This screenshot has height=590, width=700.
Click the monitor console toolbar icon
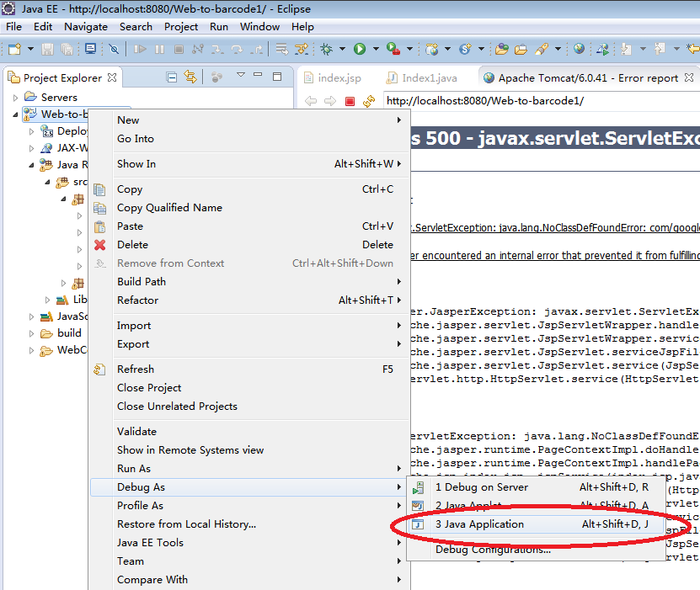(91, 49)
